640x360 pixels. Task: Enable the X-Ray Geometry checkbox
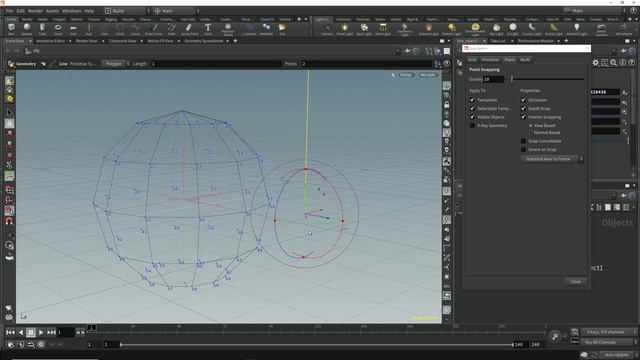tap(473, 126)
